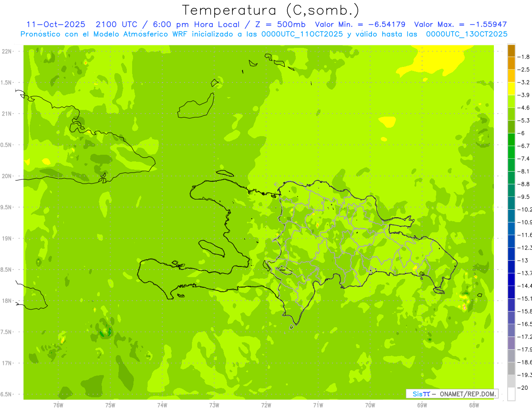Click the '18N' latitude label

7,301
